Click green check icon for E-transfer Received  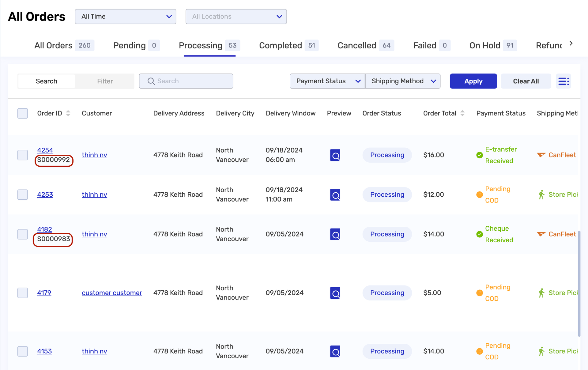pyautogui.click(x=480, y=155)
